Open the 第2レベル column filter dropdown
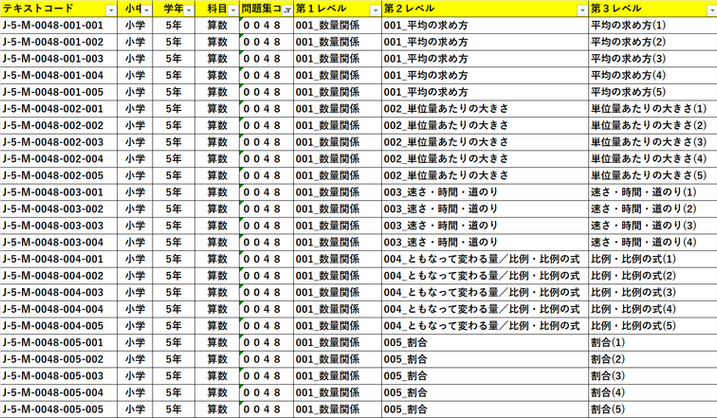The width and height of the screenshot is (717, 418). 582,10
